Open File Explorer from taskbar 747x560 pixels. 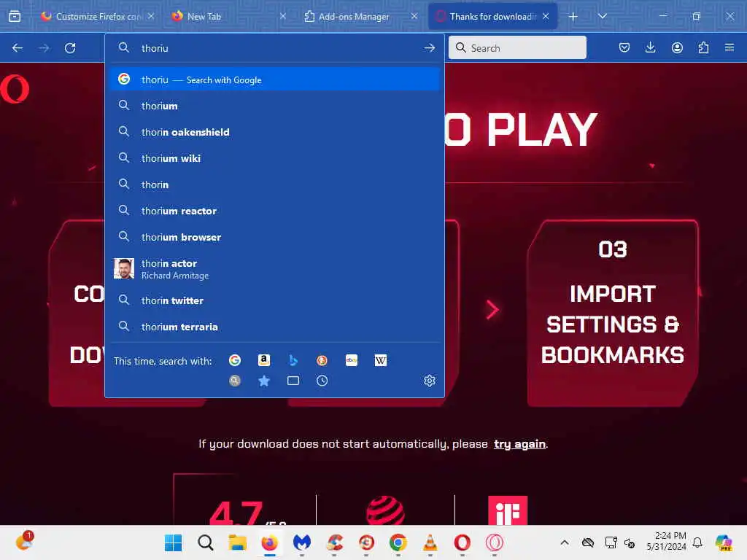(237, 542)
